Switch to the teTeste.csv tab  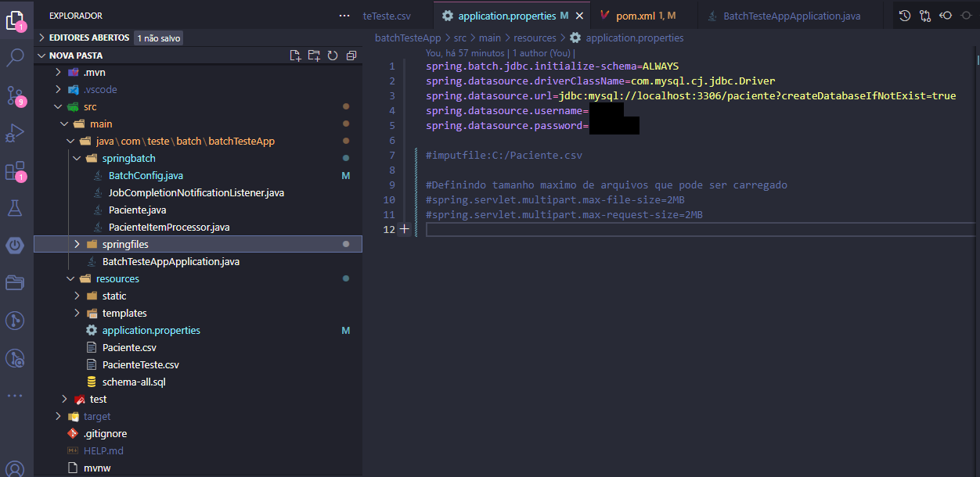tap(387, 16)
